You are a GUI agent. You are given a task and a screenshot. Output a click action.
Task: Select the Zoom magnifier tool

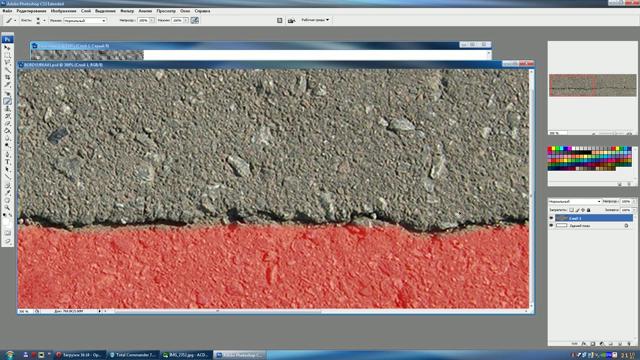pos(7,208)
